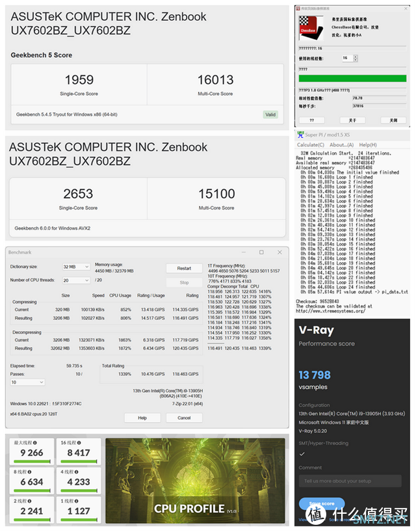416x532 pixels.
Task: Click Geekbench 6.0.0 for Windows AVX2 text
Action: [53, 228]
